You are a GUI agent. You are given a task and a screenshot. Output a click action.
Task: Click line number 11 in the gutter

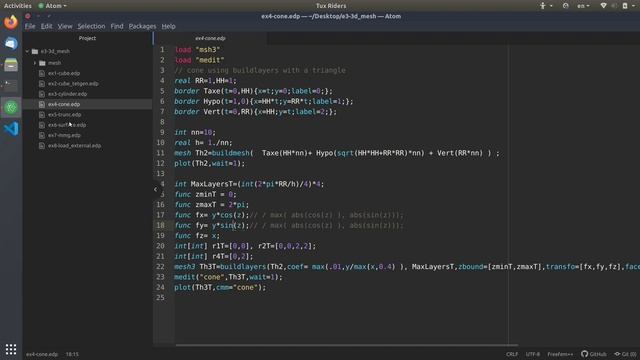coord(160,153)
